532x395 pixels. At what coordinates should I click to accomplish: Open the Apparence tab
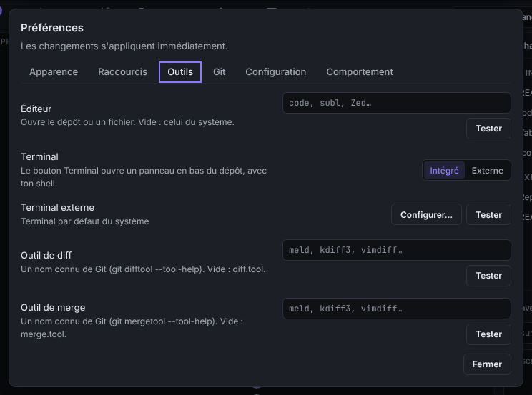(x=54, y=72)
